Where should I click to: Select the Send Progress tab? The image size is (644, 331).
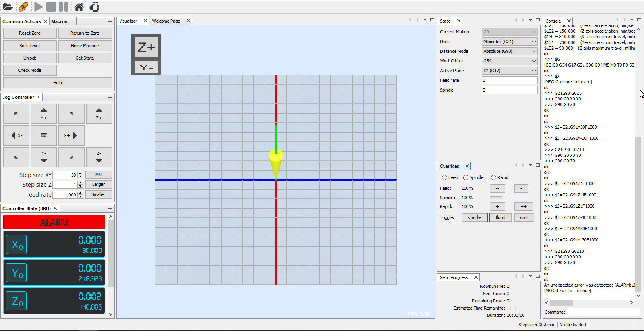[x=454, y=277]
